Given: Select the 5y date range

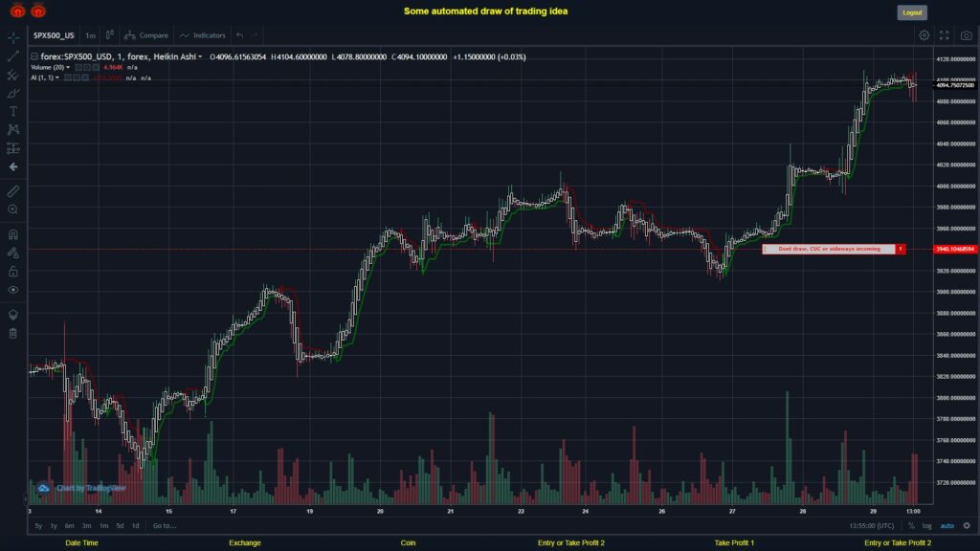Looking at the screenshot, I should pos(38,526).
